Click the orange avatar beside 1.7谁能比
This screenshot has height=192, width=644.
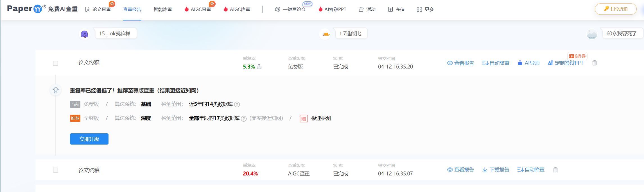pyautogui.click(x=325, y=34)
